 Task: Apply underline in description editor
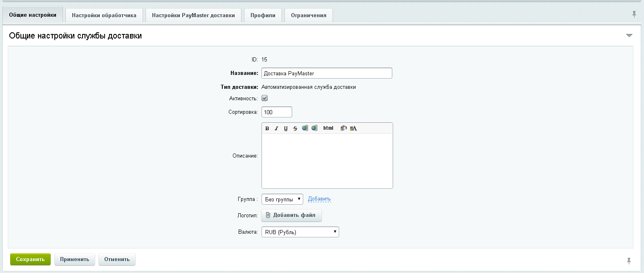tap(286, 129)
